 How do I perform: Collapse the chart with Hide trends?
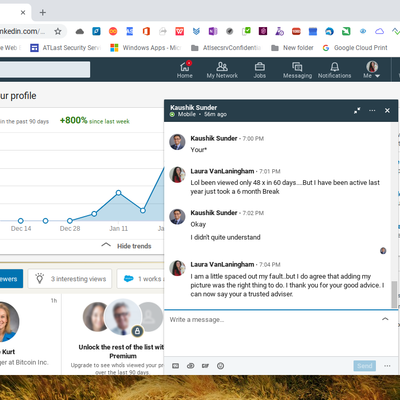point(126,246)
